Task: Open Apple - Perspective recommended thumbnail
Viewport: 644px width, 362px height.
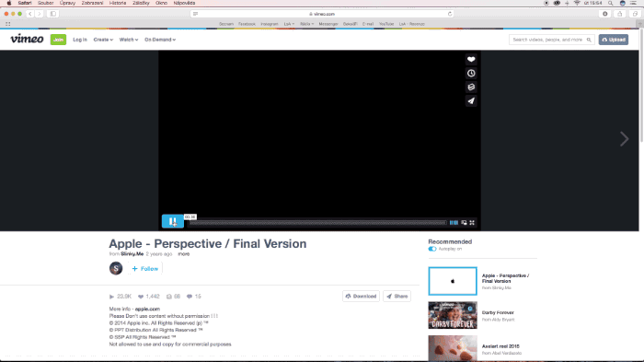Action: pyautogui.click(x=453, y=281)
